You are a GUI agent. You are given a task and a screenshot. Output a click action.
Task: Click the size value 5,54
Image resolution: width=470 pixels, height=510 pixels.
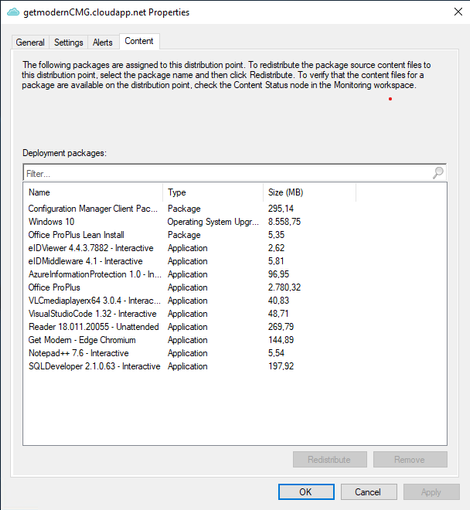coord(276,353)
